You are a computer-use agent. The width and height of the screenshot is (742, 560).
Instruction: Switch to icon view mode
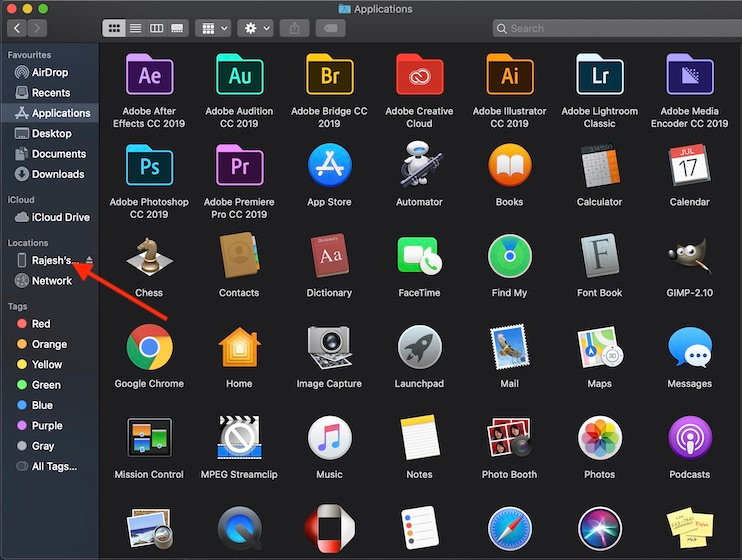tap(115, 29)
